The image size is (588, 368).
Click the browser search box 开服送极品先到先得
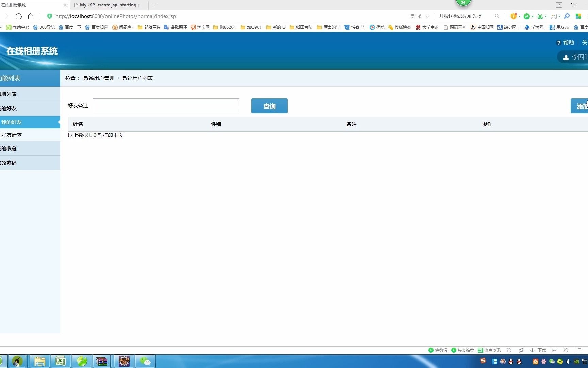point(460,16)
